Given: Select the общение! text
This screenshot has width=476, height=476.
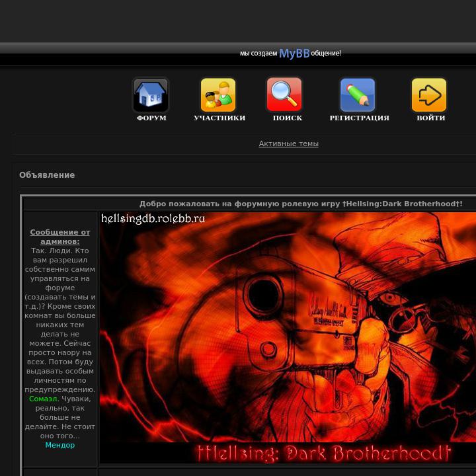Looking at the screenshot, I should [326, 54].
